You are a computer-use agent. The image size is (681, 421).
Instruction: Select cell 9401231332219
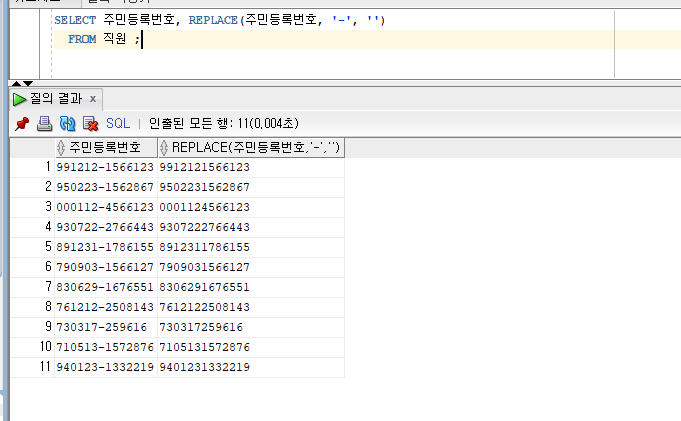point(251,367)
